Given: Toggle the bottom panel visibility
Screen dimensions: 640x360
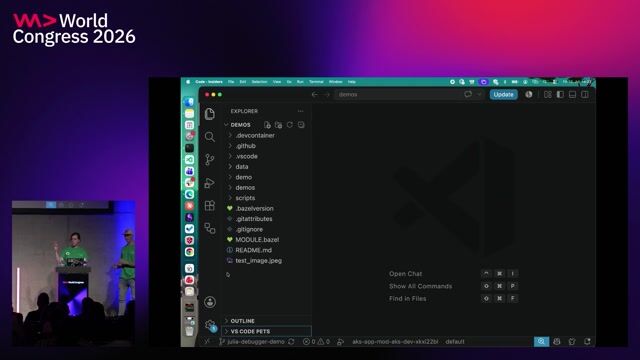Looking at the screenshot, I should [x=573, y=94].
